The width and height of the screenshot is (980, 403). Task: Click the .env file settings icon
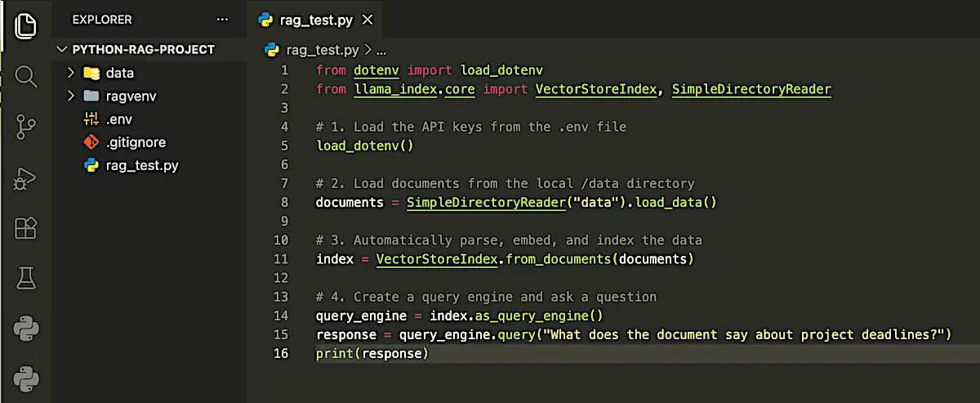91,119
